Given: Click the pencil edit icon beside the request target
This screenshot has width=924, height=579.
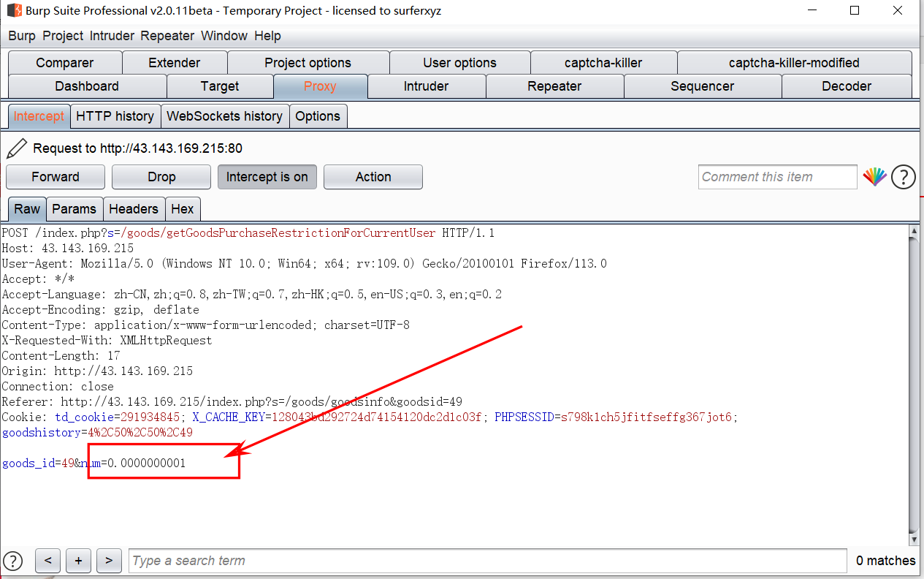Looking at the screenshot, I should (x=16, y=148).
